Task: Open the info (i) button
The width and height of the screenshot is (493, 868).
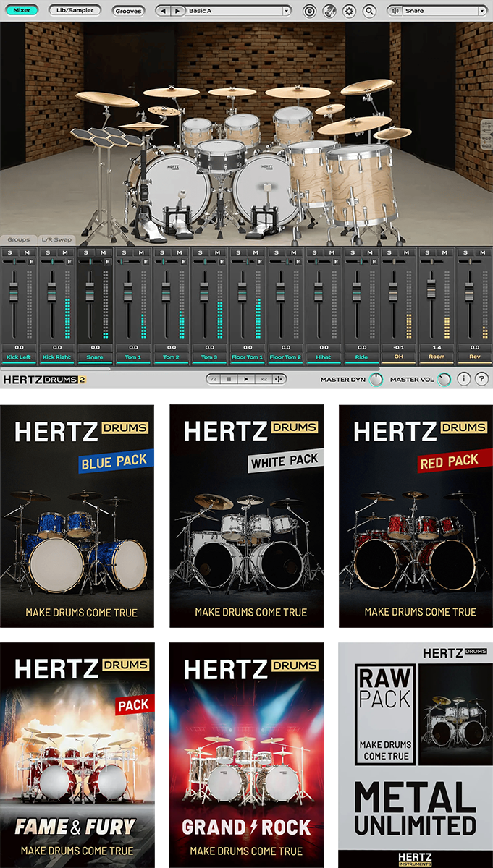Action: pos(463,379)
